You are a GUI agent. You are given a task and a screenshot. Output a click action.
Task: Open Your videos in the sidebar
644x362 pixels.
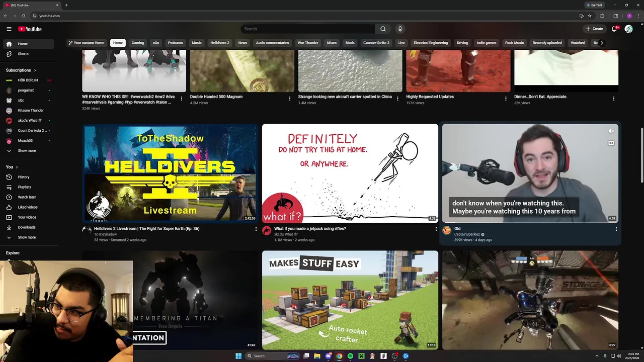click(x=28, y=217)
